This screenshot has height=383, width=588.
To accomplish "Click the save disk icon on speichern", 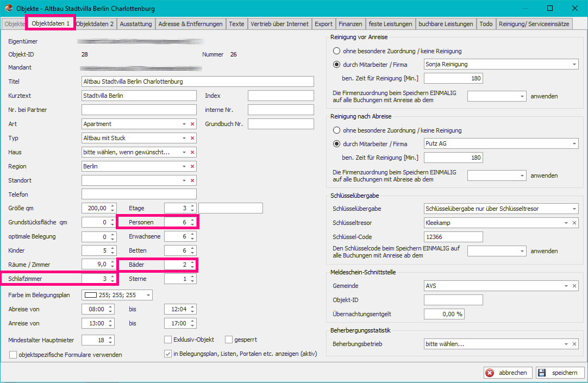I will coord(542,373).
